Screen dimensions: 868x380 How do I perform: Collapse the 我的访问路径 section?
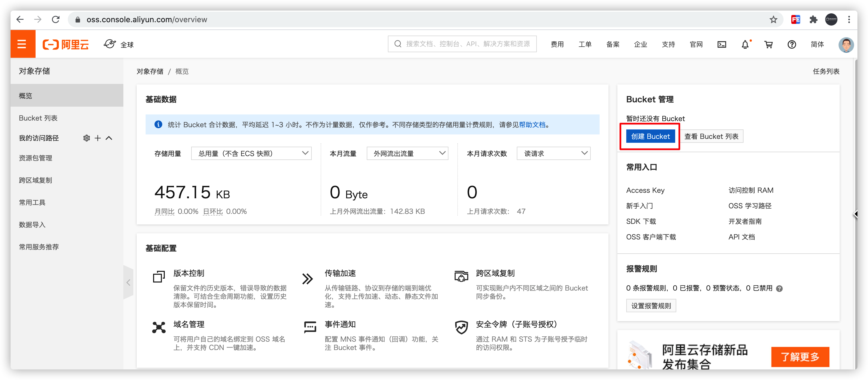point(108,138)
